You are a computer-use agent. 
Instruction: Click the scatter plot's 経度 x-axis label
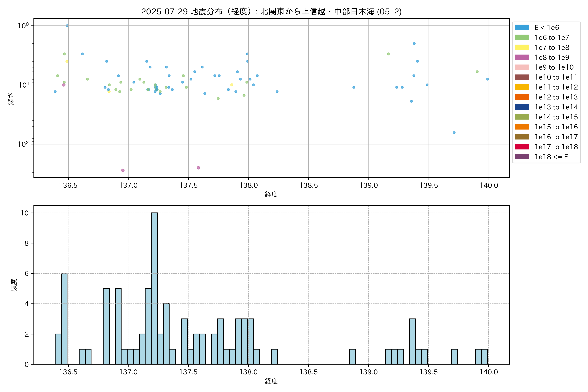[271, 194]
